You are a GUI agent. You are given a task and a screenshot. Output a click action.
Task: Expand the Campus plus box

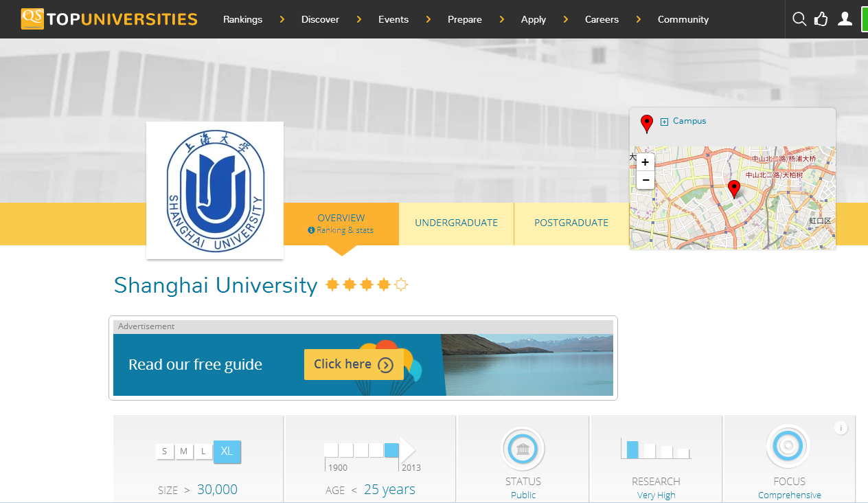(664, 122)
